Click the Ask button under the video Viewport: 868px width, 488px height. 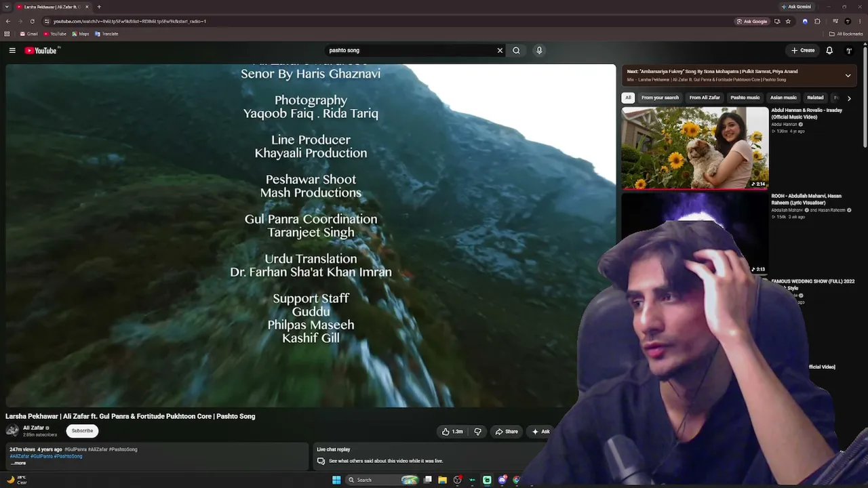(540, 432)
